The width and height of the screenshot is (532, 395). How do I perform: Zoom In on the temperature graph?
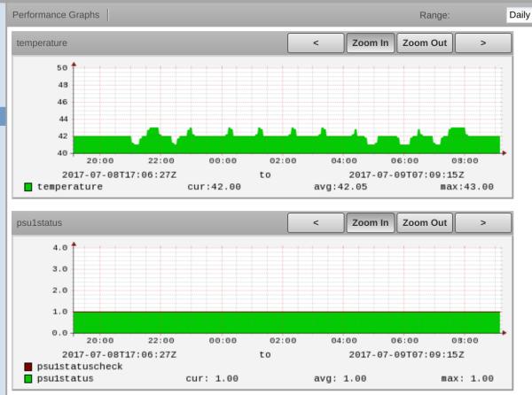(370, 43)
